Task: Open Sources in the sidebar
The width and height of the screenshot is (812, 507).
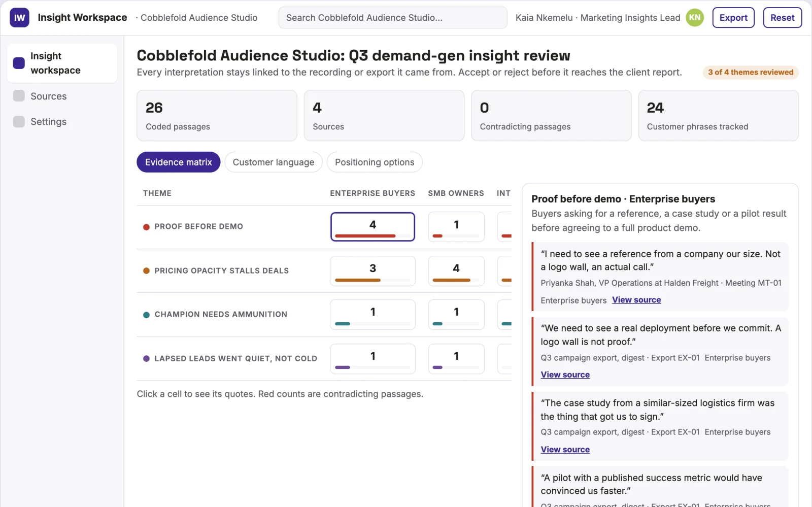Action: [x=48, y=96]
